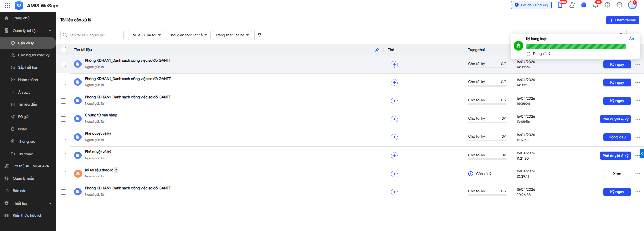
Task: Add tag to Chứng từ bán hàng row
Action: pos(394,119)
